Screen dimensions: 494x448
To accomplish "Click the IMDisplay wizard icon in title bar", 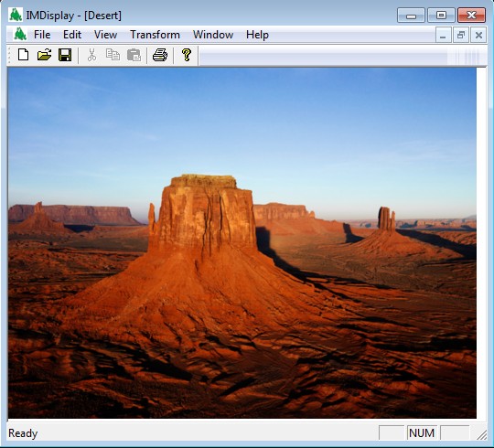I will click(16, 16).
